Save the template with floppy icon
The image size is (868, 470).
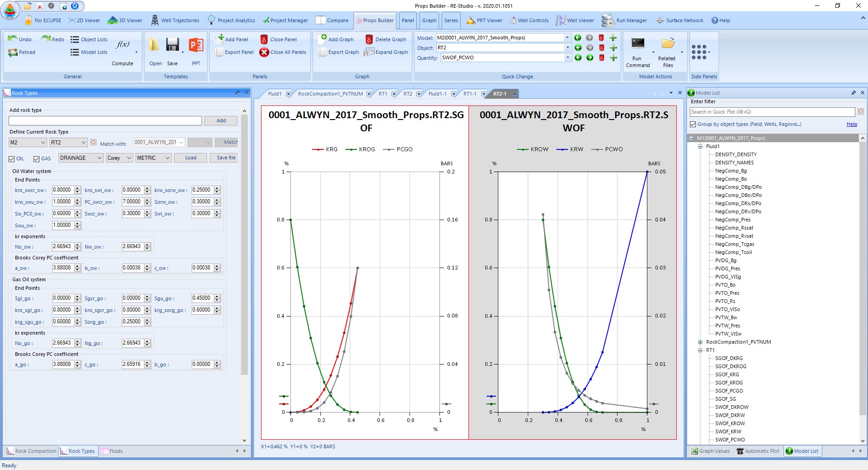(x=172, y=45)
